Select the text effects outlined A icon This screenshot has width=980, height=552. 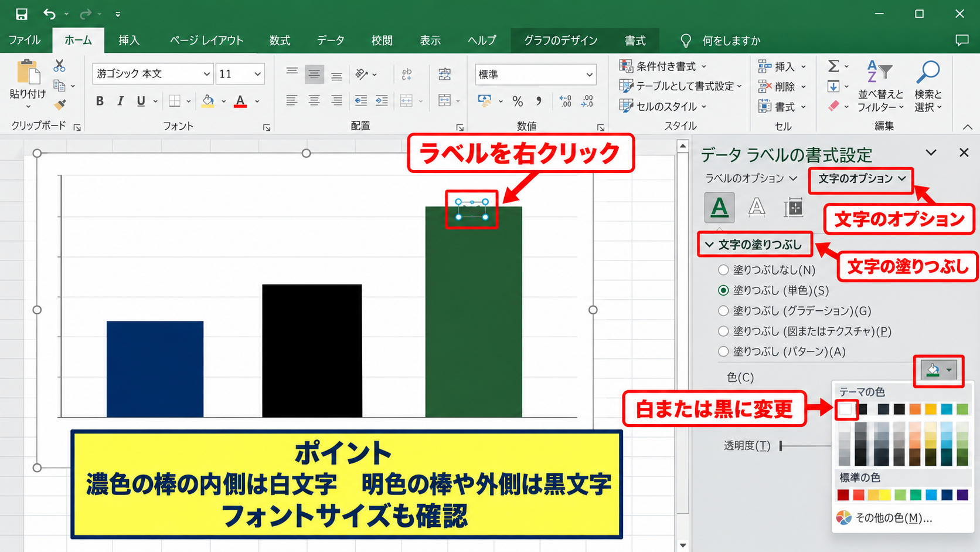click(757, 208)
